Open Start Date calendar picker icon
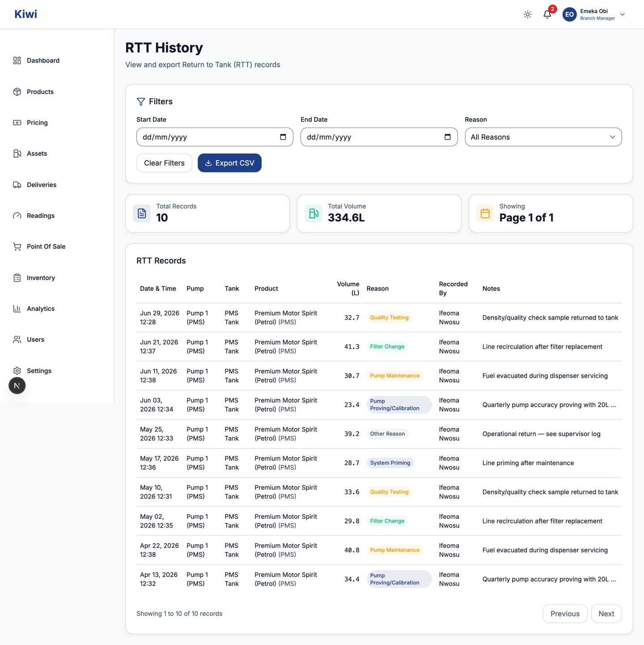 coord(283,137)
